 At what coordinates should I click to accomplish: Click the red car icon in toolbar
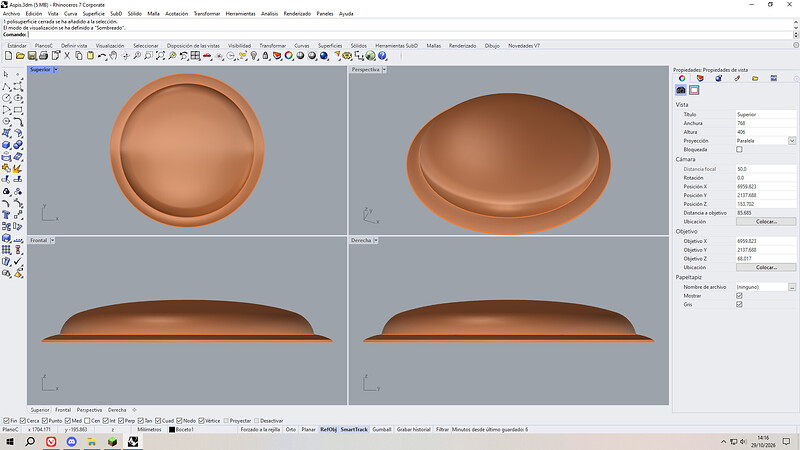(207, 56)
